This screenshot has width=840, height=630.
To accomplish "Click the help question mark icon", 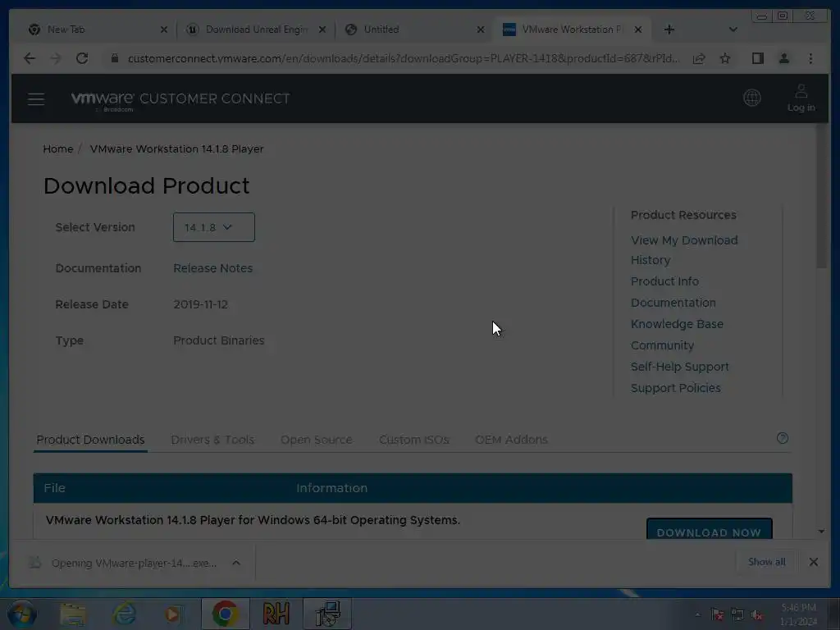I will [782, 438].
